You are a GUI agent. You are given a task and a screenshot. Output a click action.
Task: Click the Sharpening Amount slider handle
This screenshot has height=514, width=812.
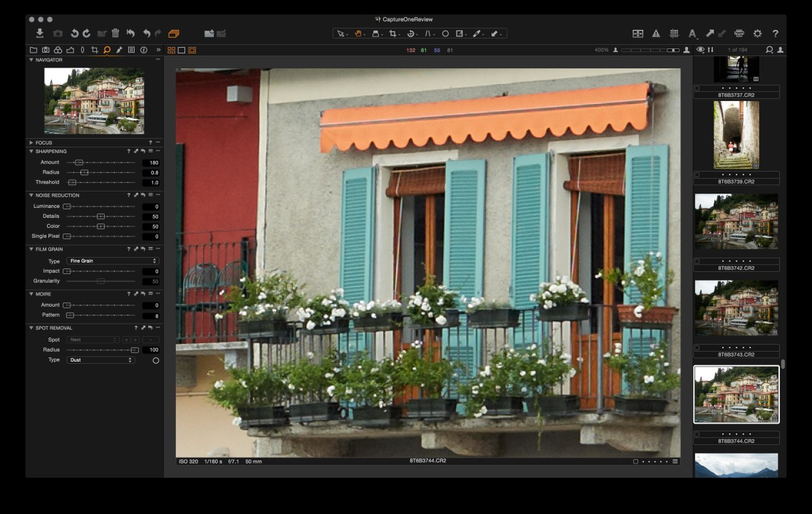[79, 162]
